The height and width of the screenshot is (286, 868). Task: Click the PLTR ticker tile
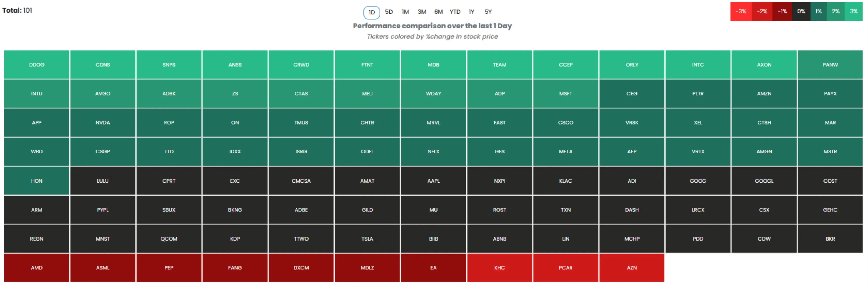pyautogui.click(x=698, y=94)
